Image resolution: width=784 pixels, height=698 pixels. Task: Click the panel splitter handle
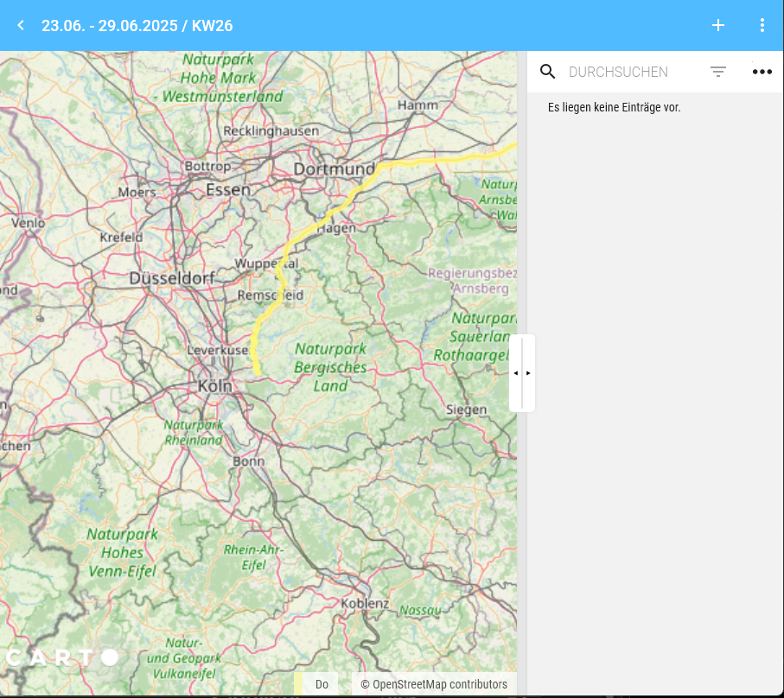[522, 373]
